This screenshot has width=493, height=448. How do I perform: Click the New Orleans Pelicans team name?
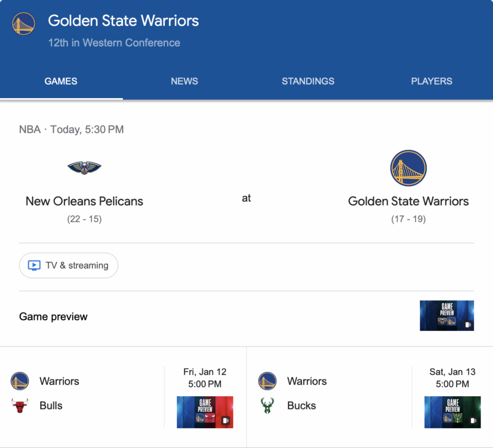click(84, 201)
